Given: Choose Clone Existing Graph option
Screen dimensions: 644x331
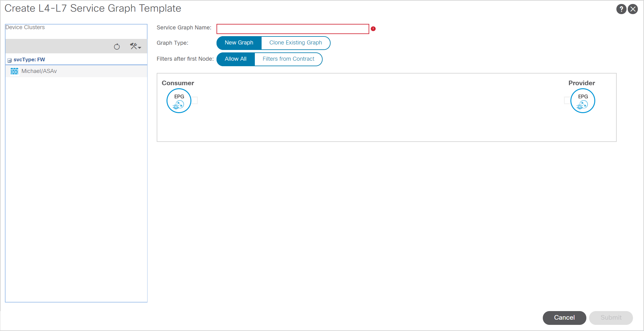Looking at the screenshot, I should point(296,43).
